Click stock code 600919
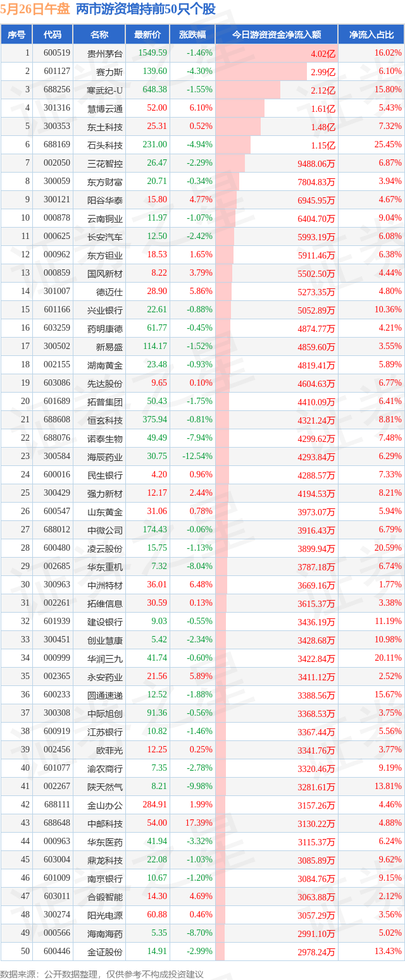The width and height of the screenshot is (405, 980). click(57, 732)
